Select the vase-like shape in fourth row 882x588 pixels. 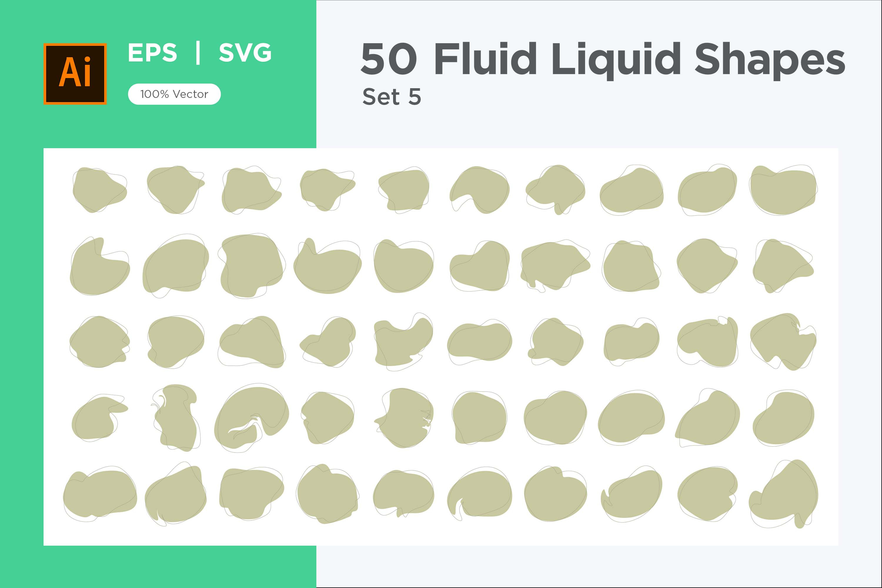point(176,418)
